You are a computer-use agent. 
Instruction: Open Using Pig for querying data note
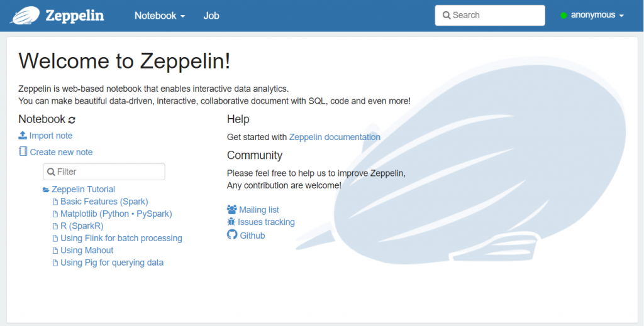111,263
